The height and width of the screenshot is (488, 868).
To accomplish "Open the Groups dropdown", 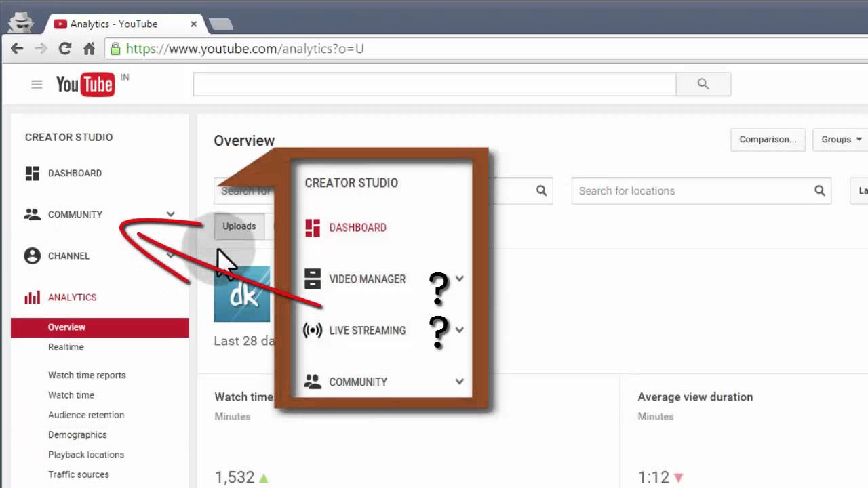I will click(841, 140).
